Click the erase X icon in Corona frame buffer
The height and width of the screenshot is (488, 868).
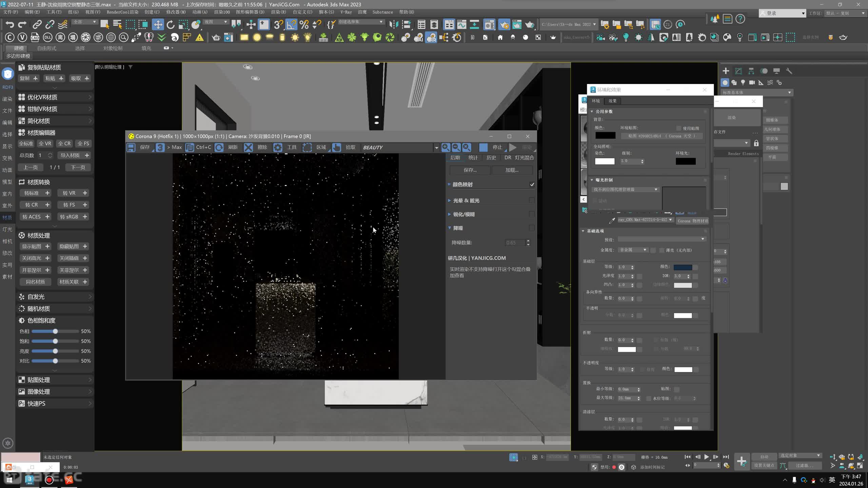pyautogui.click(x=248, y=147)
